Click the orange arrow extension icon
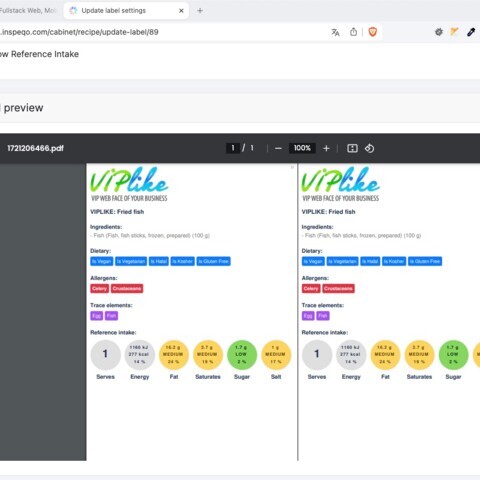 pyautogui.click(x=454, y=32)
